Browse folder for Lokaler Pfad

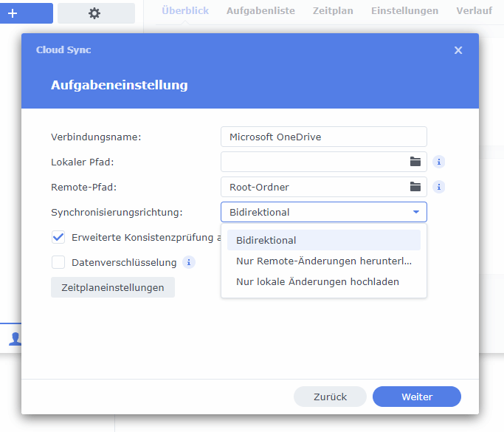click(x=415, y=162)
